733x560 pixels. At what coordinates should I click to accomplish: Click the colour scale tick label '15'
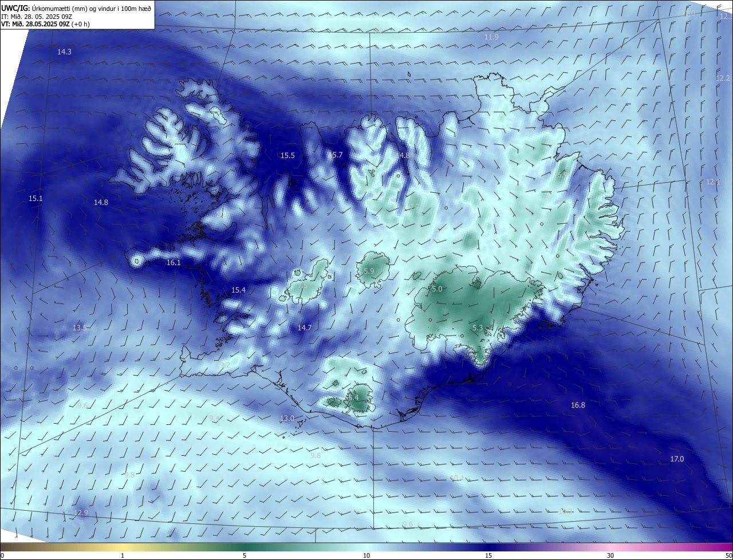pyautogui.click(x=488, y=555)
